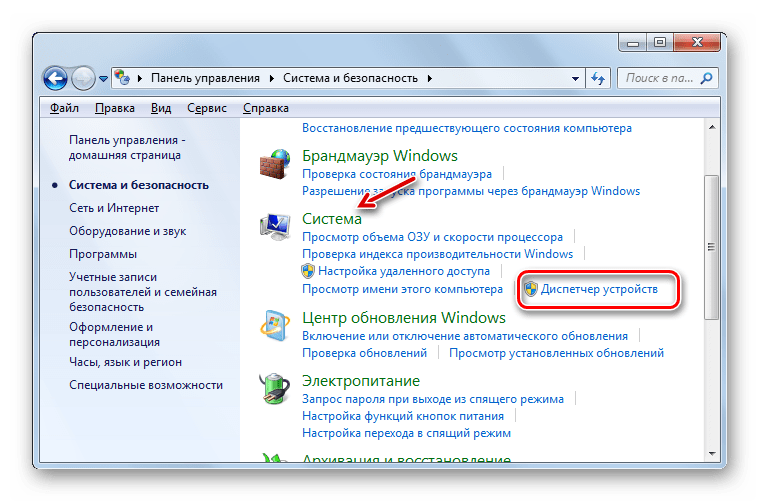Open the Файл menu
760x502 pixels.
tap(64, 108)
